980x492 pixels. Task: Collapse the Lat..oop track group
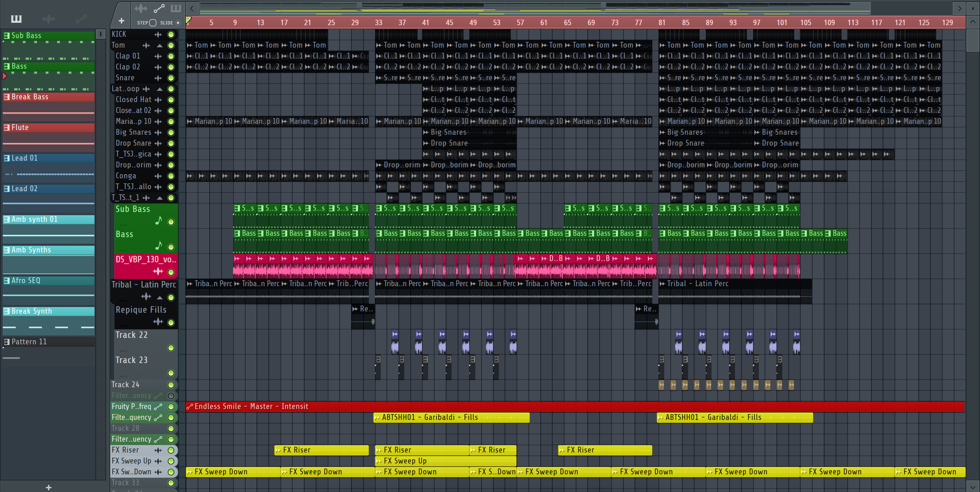point(160,89)
